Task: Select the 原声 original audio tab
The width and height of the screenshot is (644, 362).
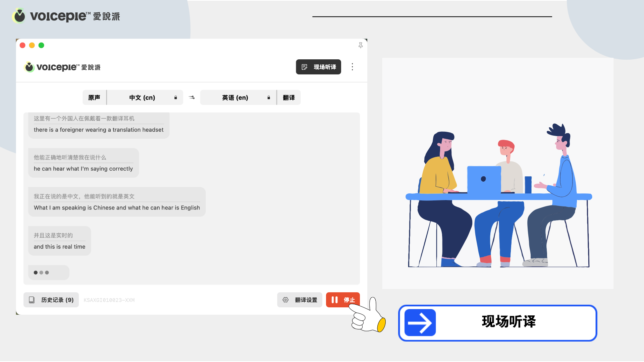Action: point(94,97)
